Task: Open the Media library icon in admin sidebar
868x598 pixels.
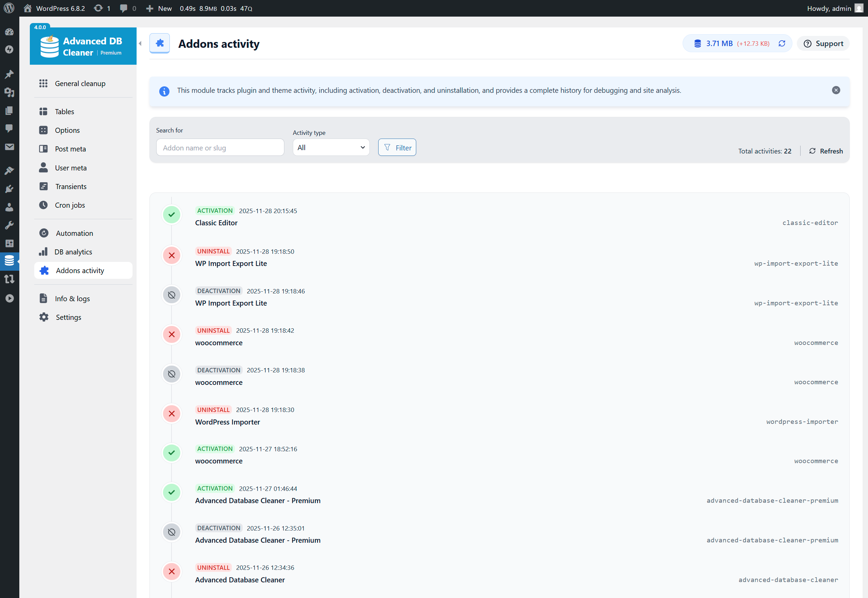Action: [x=9, y=93]
